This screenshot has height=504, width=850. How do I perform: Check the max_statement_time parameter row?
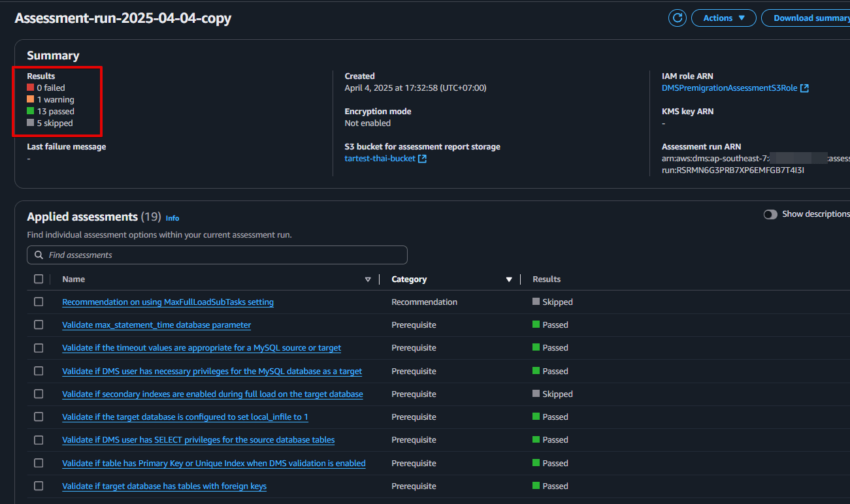[39, 324]
